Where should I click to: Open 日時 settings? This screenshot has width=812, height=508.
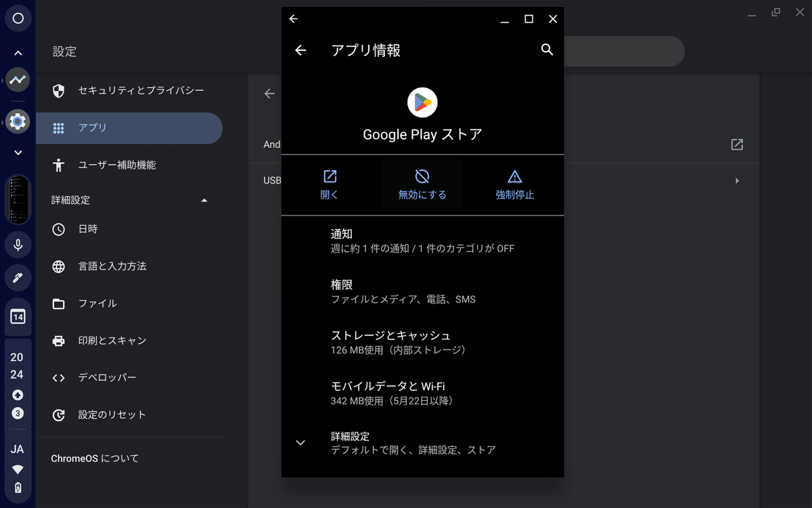pos(129,230)
